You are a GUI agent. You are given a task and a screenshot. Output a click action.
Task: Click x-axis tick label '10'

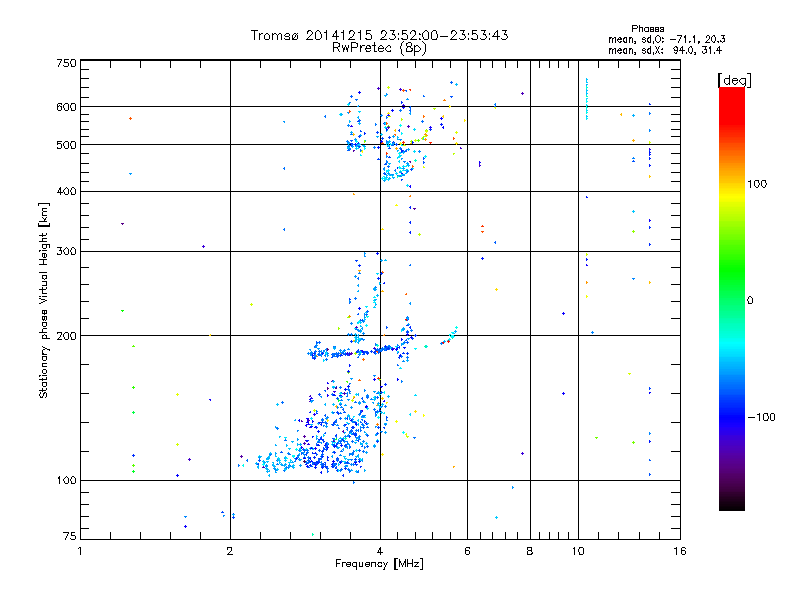click(x=578, y=551)
